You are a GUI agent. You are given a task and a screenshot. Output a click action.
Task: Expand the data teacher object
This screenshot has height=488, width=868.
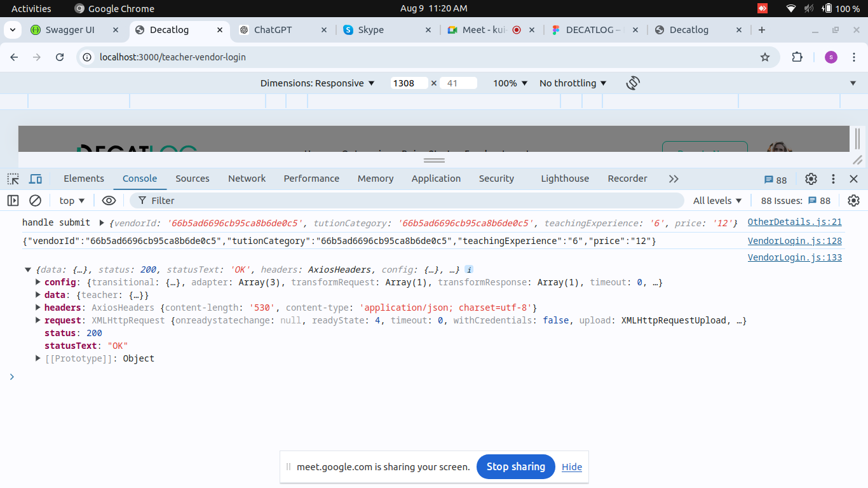tap(39, 295)
